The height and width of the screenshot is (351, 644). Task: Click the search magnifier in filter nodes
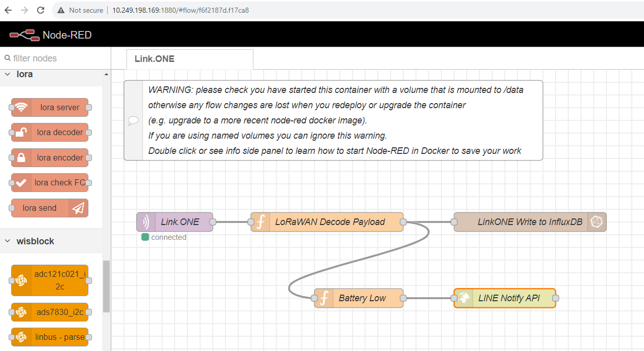pyautogui.click(x=7, y=58)
